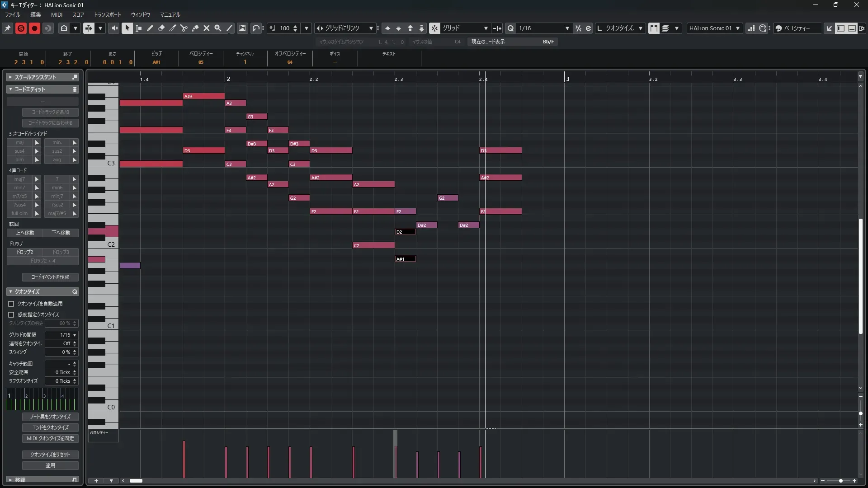Select the Erase tool in toolbar
The width and height of the screenshot is (868, 488).
(x=161, y=28)
